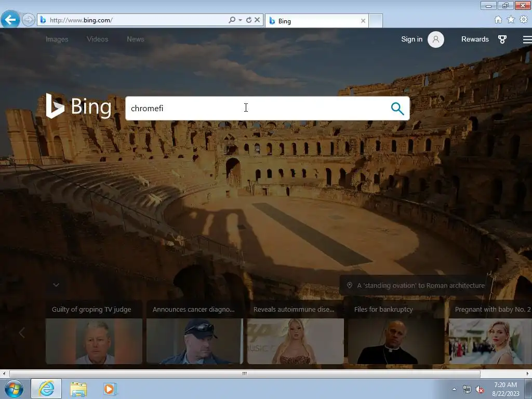Click the Sign in link
Image resolution: width=532 pixels, height=399 pixels.
411,39
